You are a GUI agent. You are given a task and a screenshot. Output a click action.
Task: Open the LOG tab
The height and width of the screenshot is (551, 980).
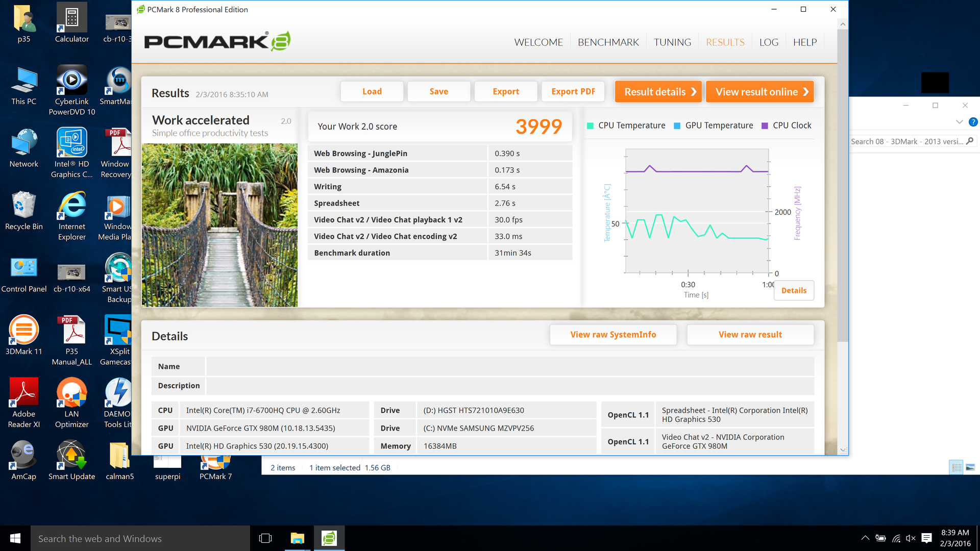(769, 42)
